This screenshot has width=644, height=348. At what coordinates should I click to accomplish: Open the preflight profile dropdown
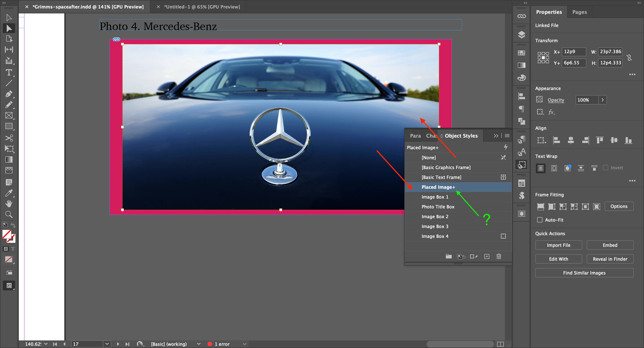click(199, 344)
